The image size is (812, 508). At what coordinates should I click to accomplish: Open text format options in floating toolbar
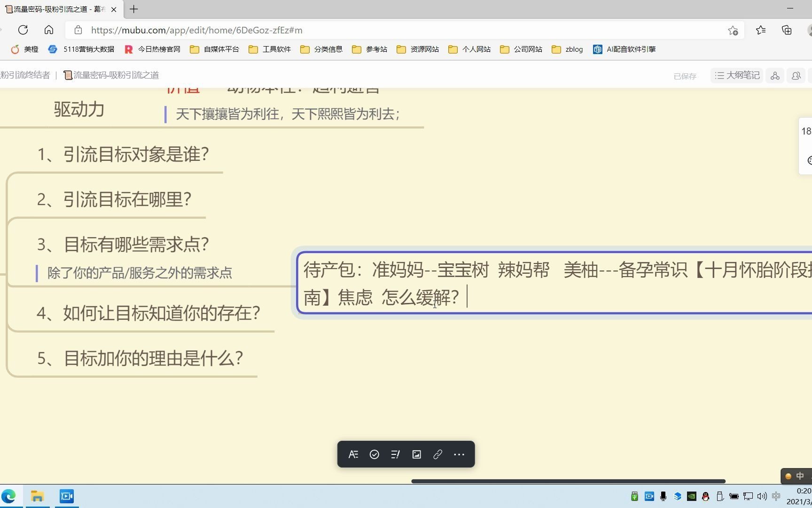353,454
